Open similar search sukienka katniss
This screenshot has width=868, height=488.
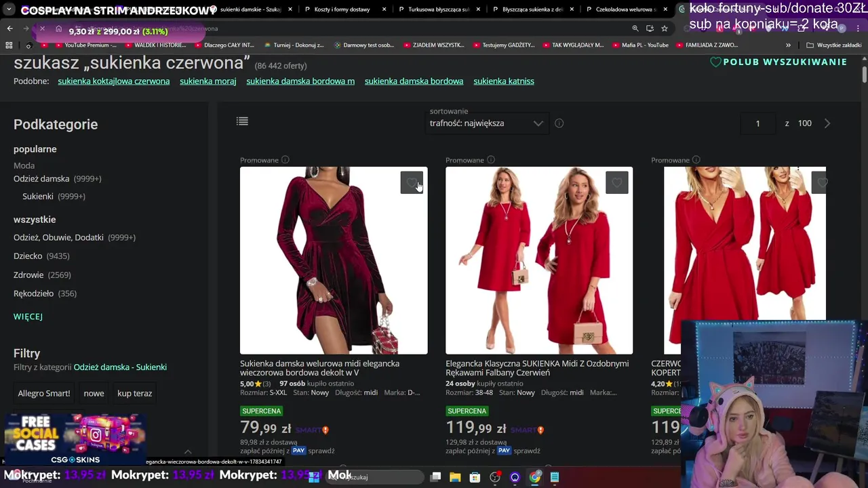(504, 81)
